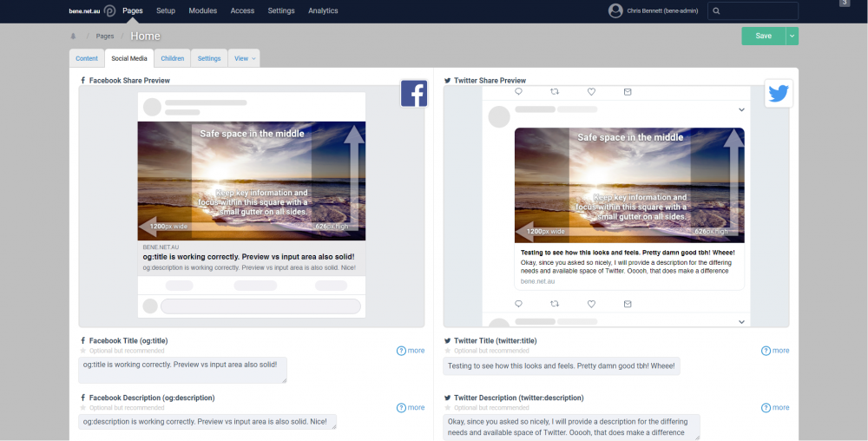This screenshot has width=868, height=441.
Task: Go to Analytics in the top navigation
Action: [x=323, y=10]
